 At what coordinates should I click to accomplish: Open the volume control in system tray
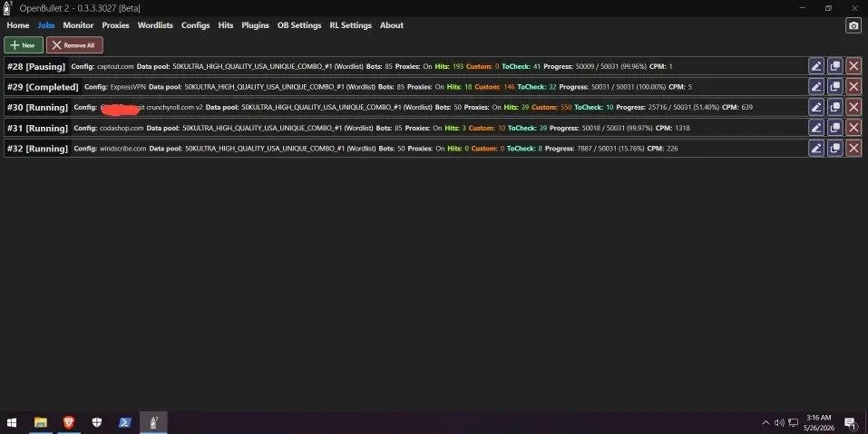pyautogui.click(x=779, y=423)
